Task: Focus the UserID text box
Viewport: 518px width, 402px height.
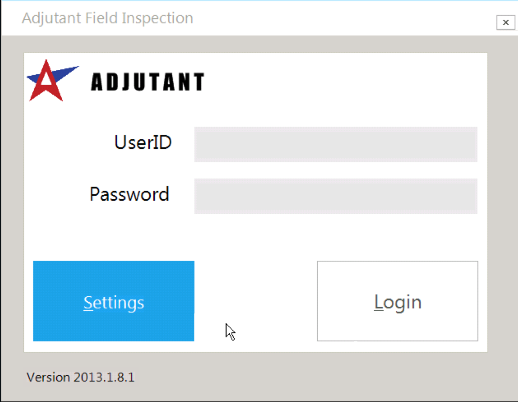Action: pyautogui.click(x=336, y=144)
